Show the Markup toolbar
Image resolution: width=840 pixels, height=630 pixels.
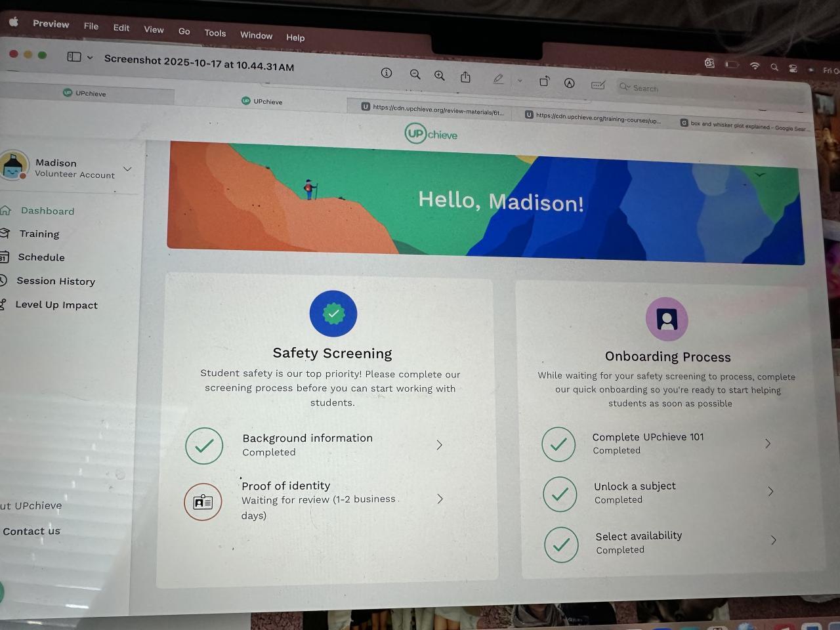(x=570, y=83)
